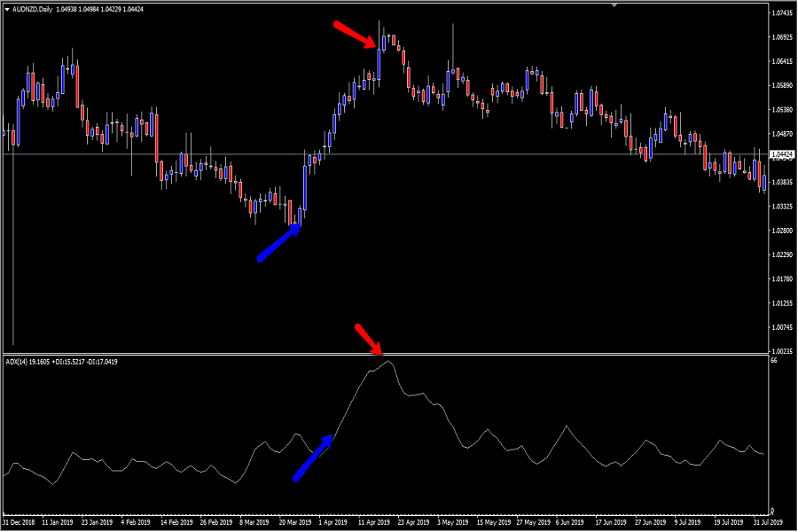Click the 1.05890 price scale label

click(x=783, y=85)
